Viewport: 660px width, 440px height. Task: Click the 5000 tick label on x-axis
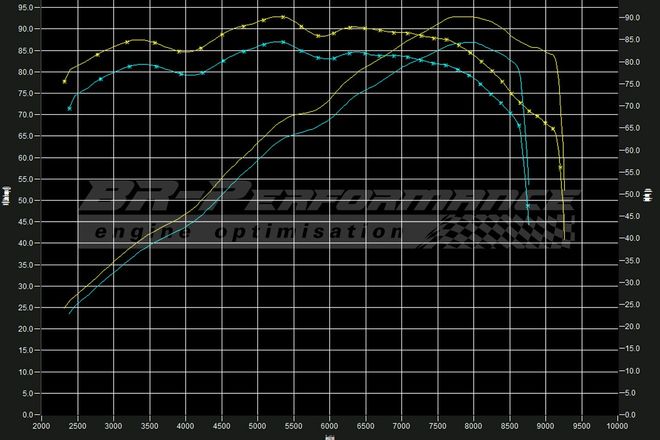click(257, 425)
